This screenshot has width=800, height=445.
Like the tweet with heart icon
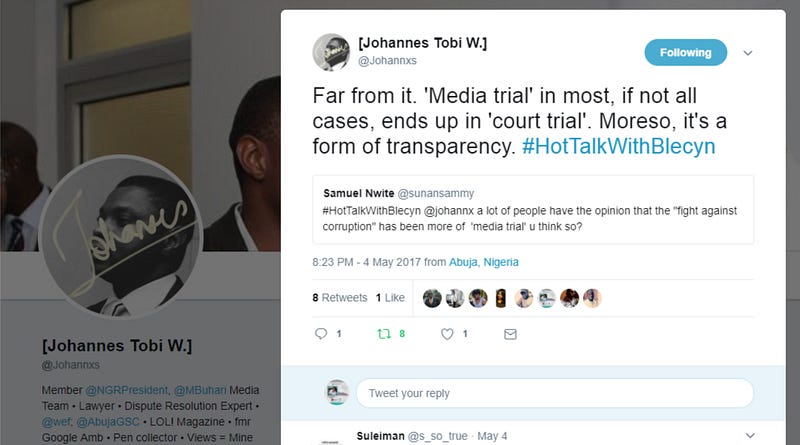click(x=447, y=334)
